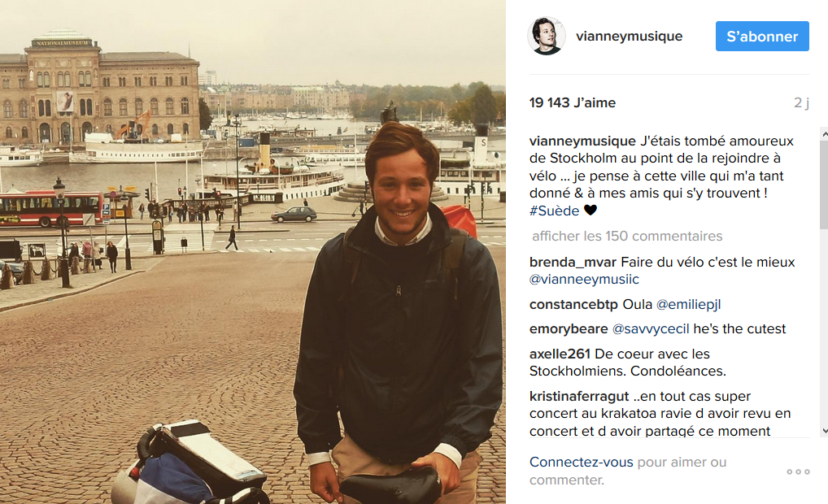Expand afficher les 150 commentaires

point(627,236)
